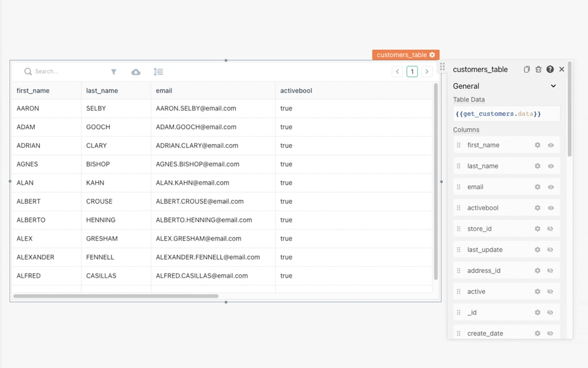Open the next page of table results
This screenshot has height=368, width=588.
tap(426, 71)
